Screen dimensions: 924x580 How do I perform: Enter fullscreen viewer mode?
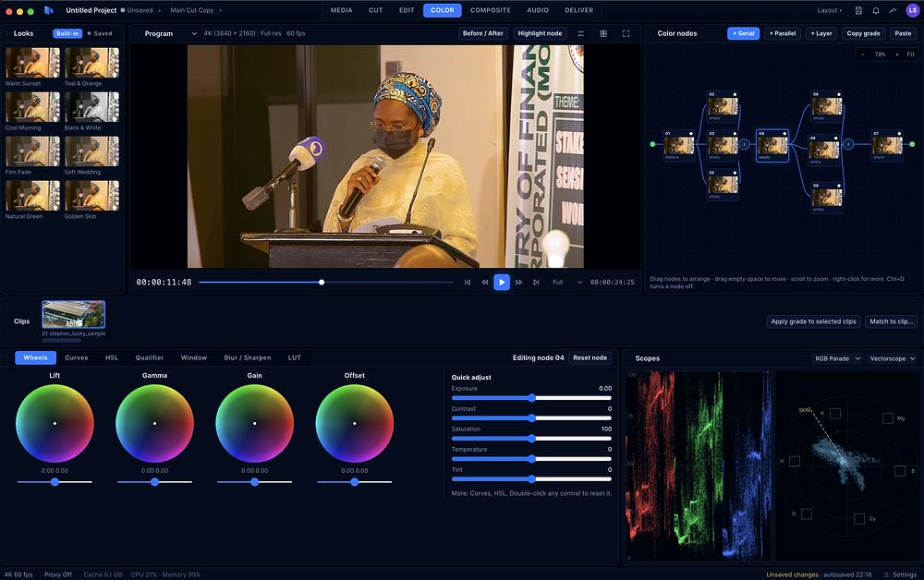pos(626,33)
